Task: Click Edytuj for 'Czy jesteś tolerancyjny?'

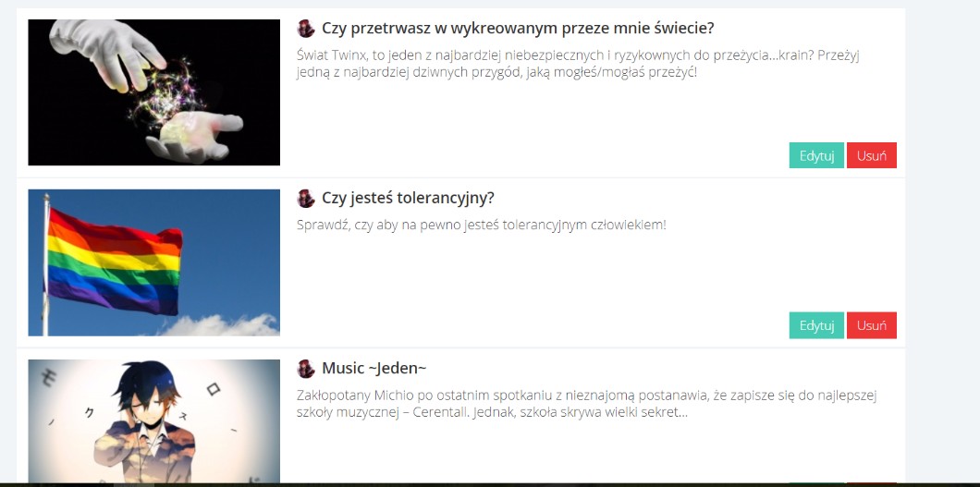Action: [x=816, y=325]
